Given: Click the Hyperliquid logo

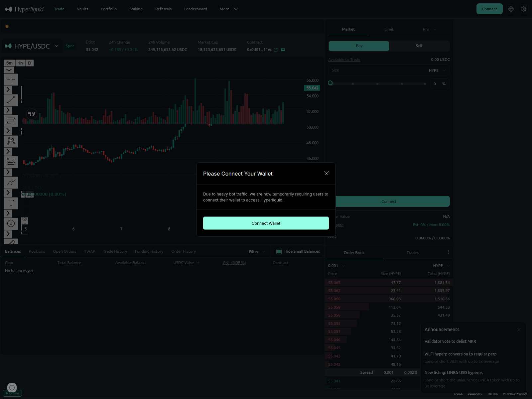Looking at the screenshot, I should click(25, 9).
